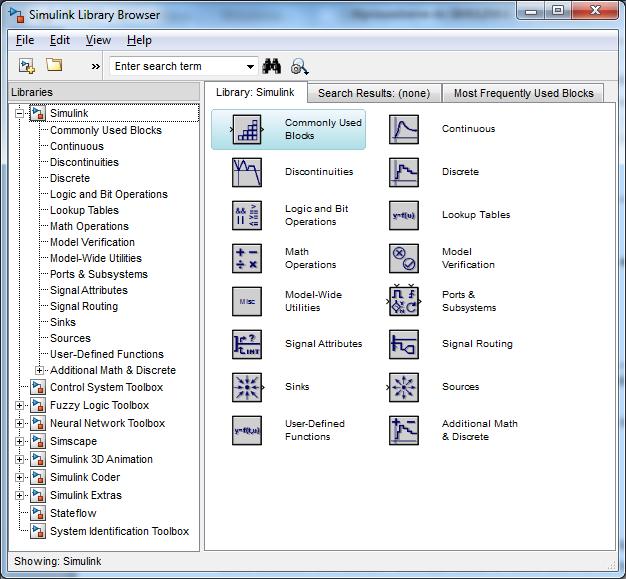The width and height of the screenshot is (626, 579).
Task: Select Commonly Used Blocks in tree
Action: (105, 130)
